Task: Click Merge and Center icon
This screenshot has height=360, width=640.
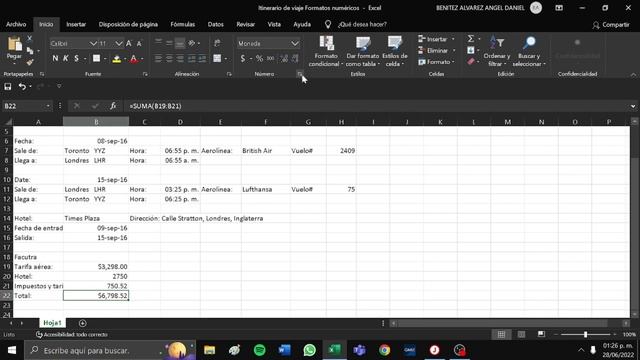Action: (x=217, y=59)
